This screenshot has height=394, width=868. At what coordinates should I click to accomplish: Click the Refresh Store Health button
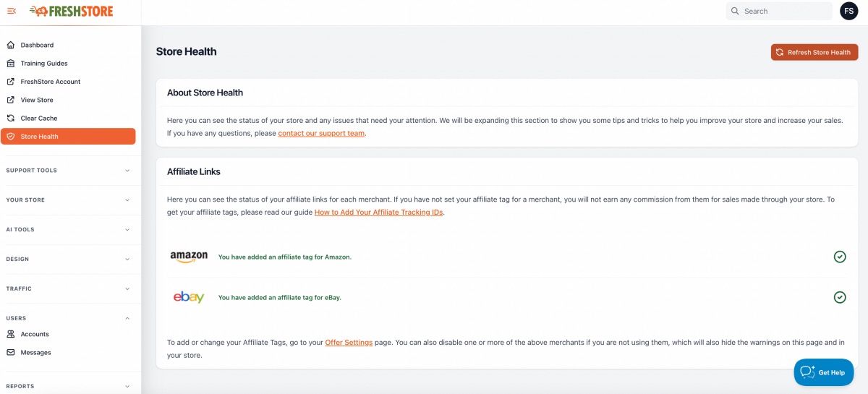click(x=814, y=52)
